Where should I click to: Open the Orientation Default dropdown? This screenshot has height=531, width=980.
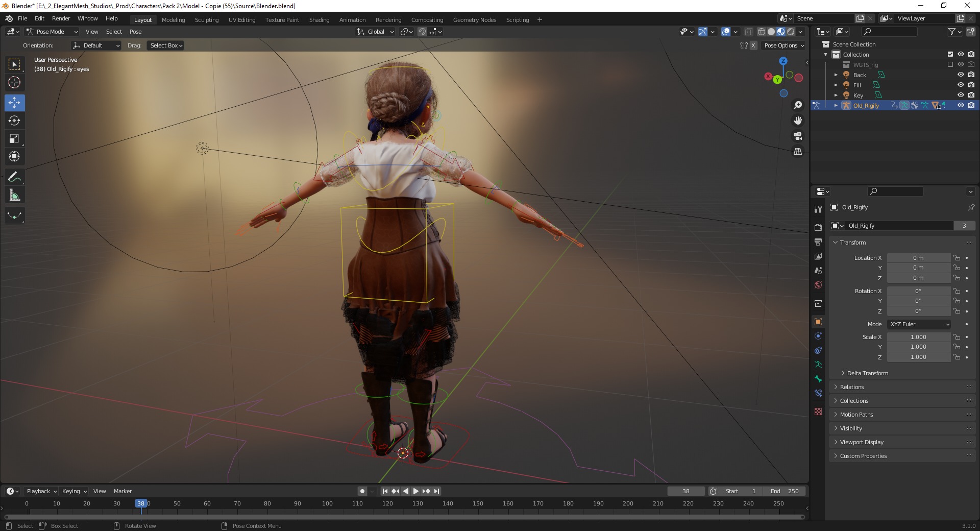pos(96,45)
